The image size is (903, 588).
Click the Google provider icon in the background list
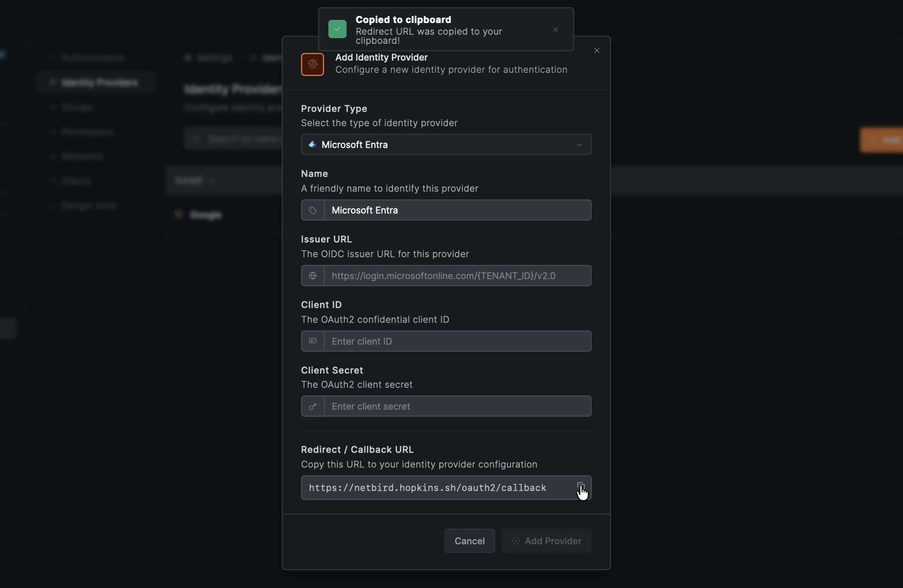coord(180,214)
